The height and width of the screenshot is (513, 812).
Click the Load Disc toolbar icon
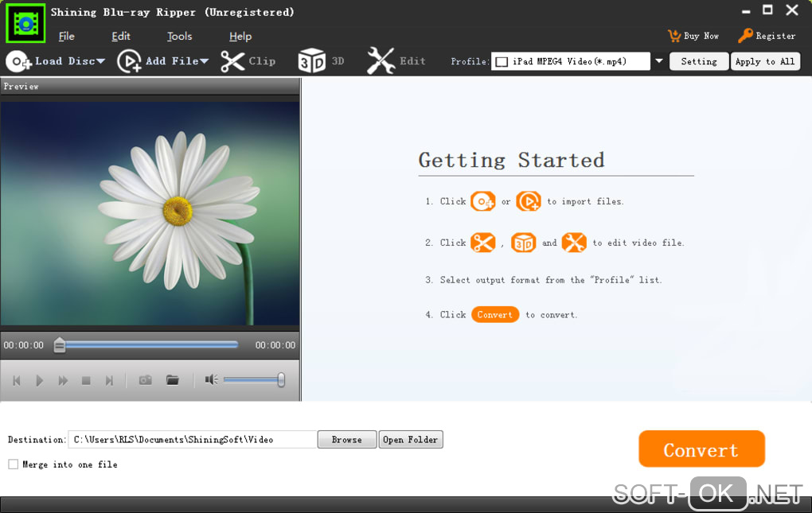[x=18, y=61]
